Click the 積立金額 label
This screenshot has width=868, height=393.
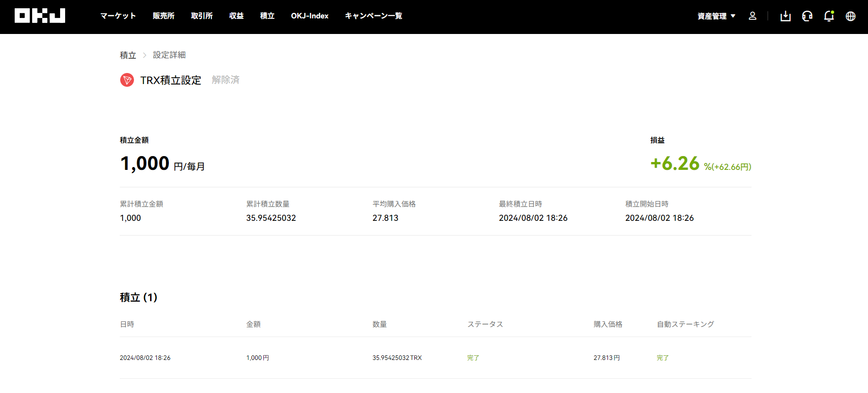[x=134, y=140]
